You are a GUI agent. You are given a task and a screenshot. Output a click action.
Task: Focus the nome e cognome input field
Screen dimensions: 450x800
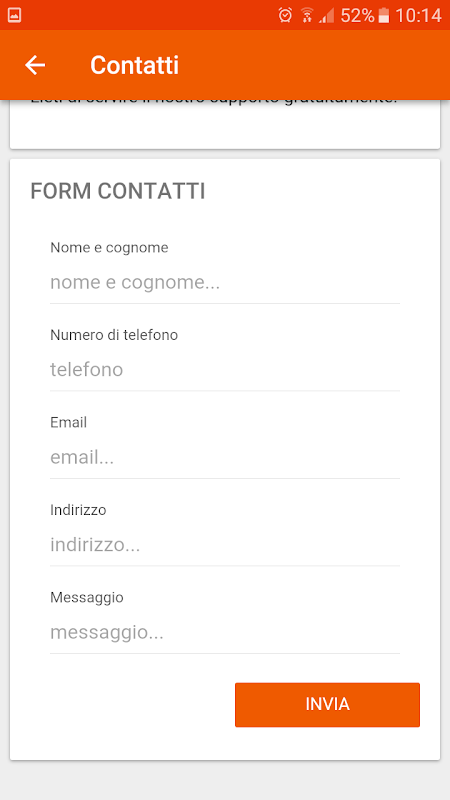tap(224, 283)
